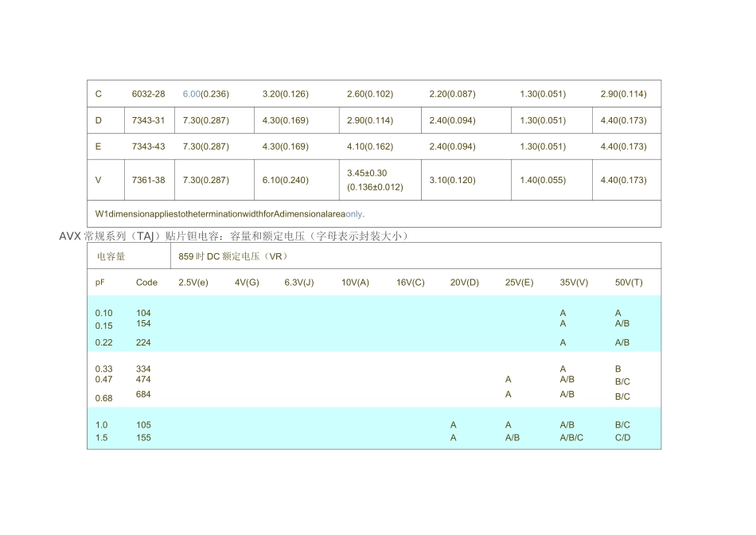Click the 3.10(0.120) value

(452, 181)
